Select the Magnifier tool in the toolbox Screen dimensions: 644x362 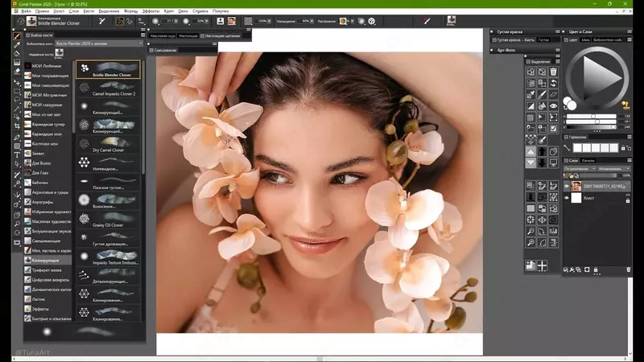[x=17, y=224]
